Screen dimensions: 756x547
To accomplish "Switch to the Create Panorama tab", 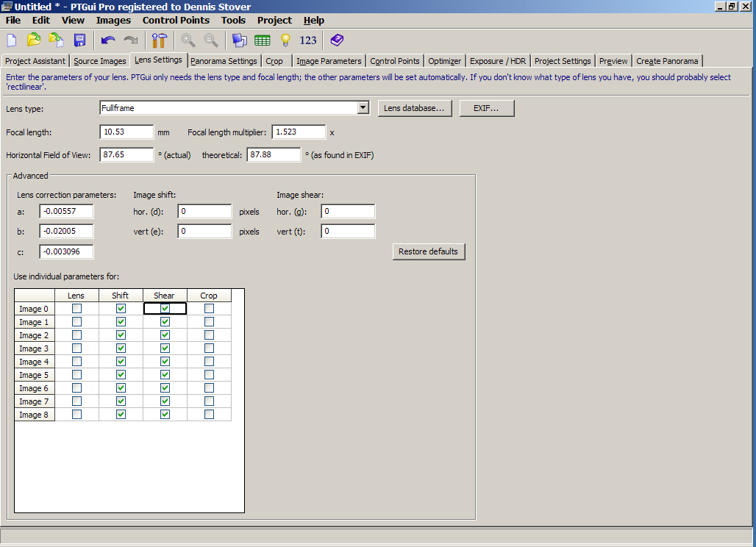I will click(x=667, y=61).
